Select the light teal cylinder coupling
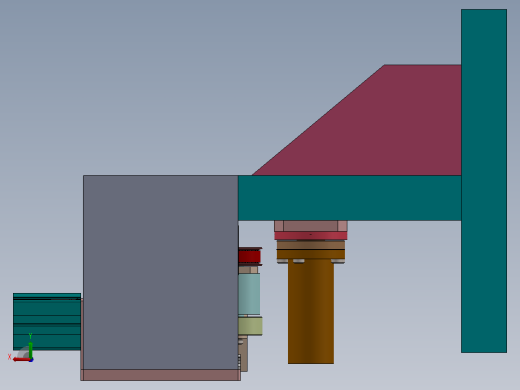Image resolution: width=520 pixels, height=390 pixels. pyautogui.click(x=249, y=294)
